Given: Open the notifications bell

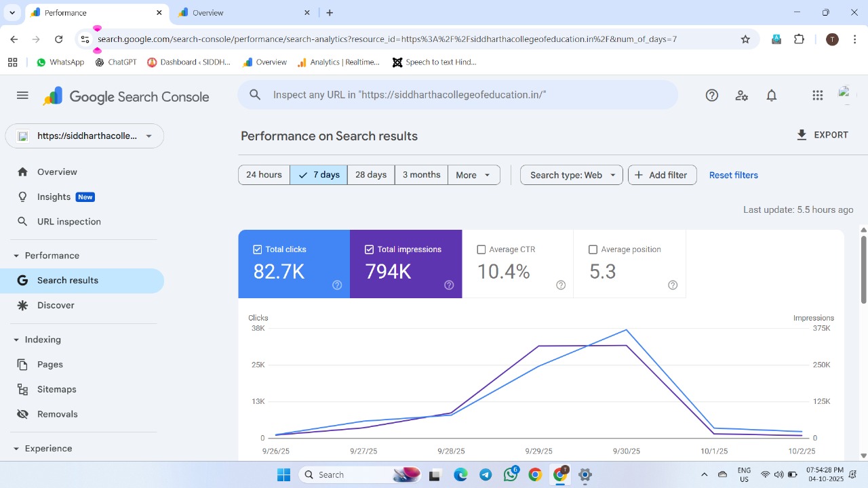Looking at the screenshot, I should pyautogui.click(x=771, y=96).
